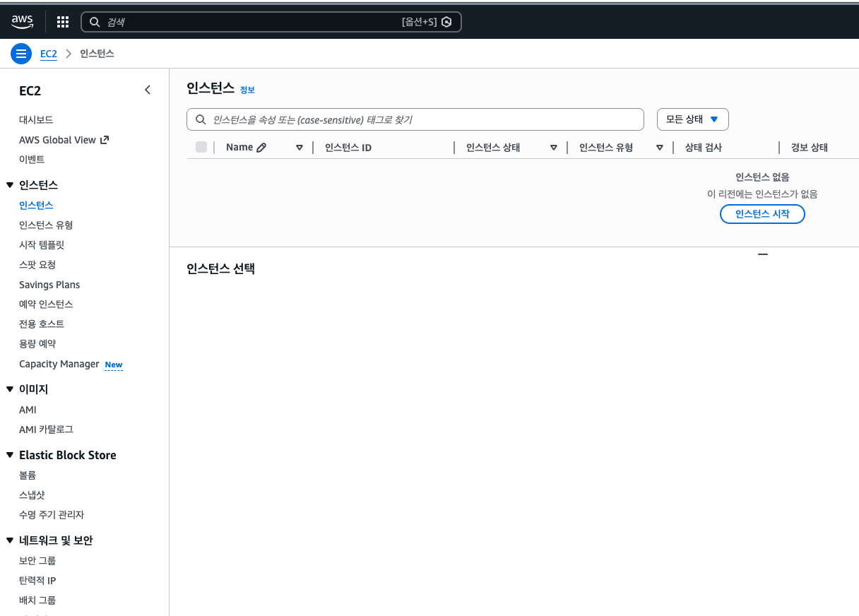Open 시작 템플릿 in the sidebar
This screenshot has width=859, height=616.
(42, 245)
